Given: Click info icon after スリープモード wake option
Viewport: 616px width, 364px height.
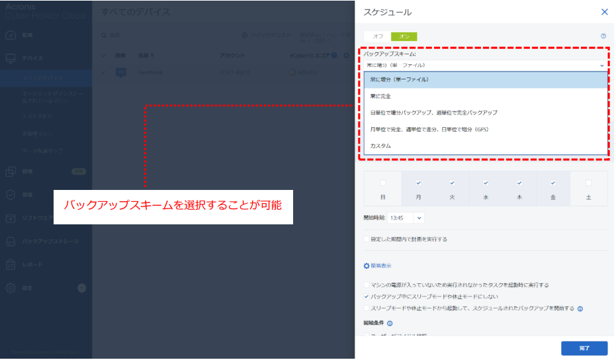Looking at the screenshot, I should point(580,308).
